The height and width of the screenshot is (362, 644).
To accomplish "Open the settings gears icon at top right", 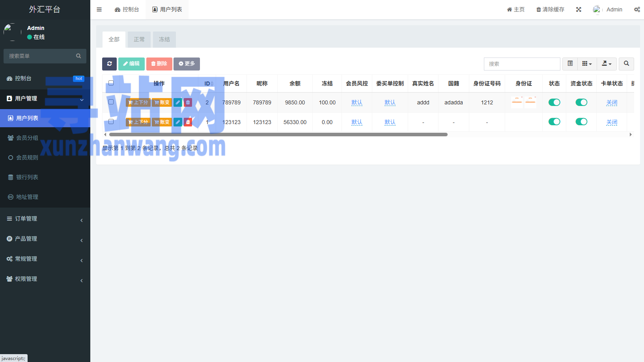I will (637, 9).
